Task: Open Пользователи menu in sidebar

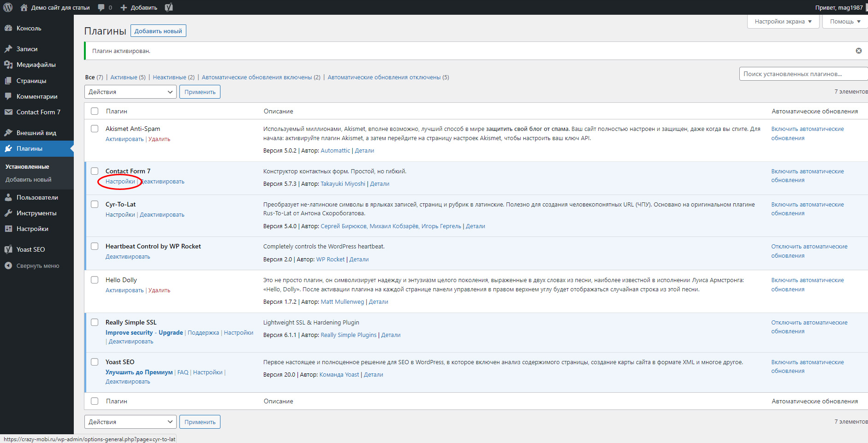Action: pos(37,197)
